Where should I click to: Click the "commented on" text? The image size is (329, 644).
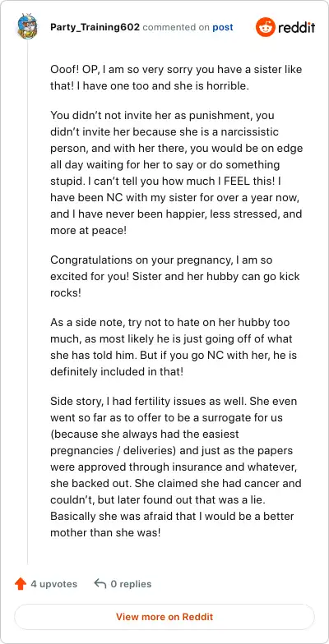176,28
